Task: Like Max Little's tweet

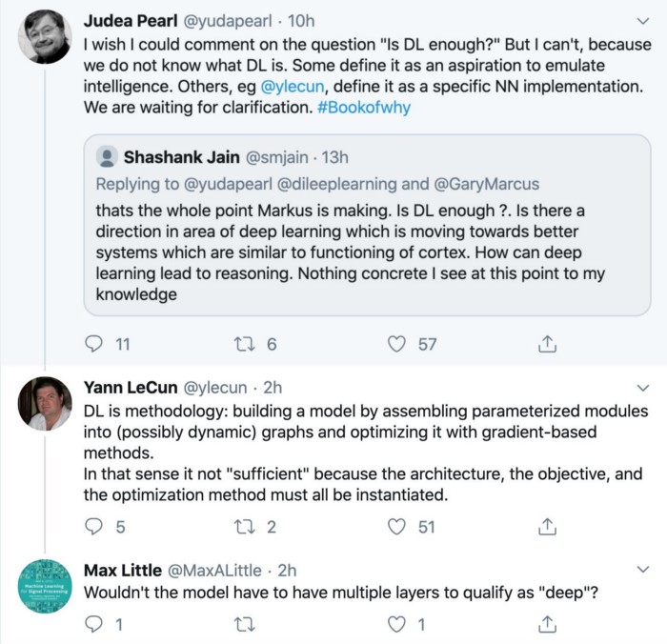Action: pos(396,624)
